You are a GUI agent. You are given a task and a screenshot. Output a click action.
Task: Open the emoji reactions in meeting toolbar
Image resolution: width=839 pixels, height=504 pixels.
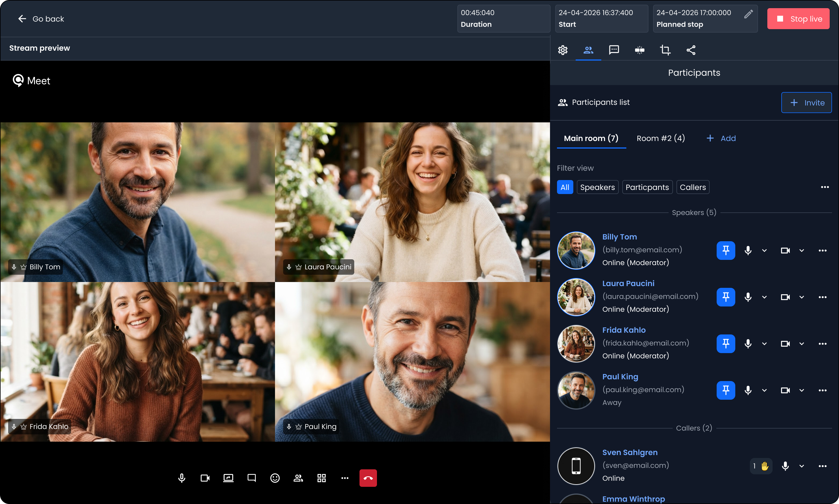275,478
